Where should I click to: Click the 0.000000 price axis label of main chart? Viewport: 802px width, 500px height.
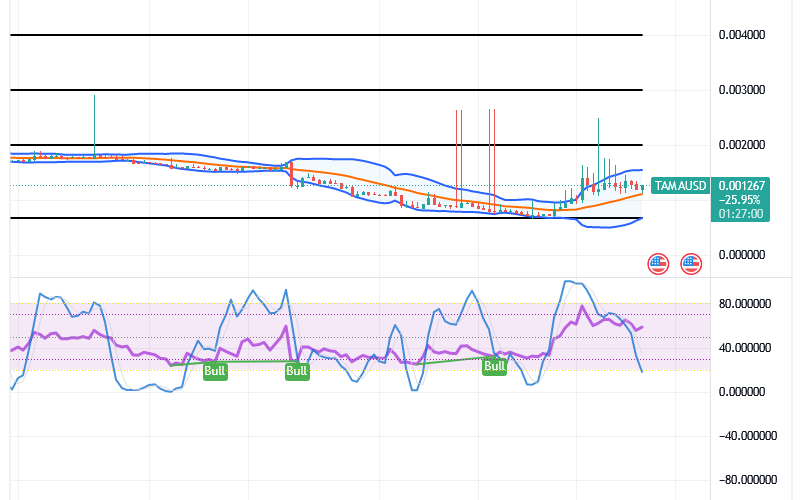(742, 255)
